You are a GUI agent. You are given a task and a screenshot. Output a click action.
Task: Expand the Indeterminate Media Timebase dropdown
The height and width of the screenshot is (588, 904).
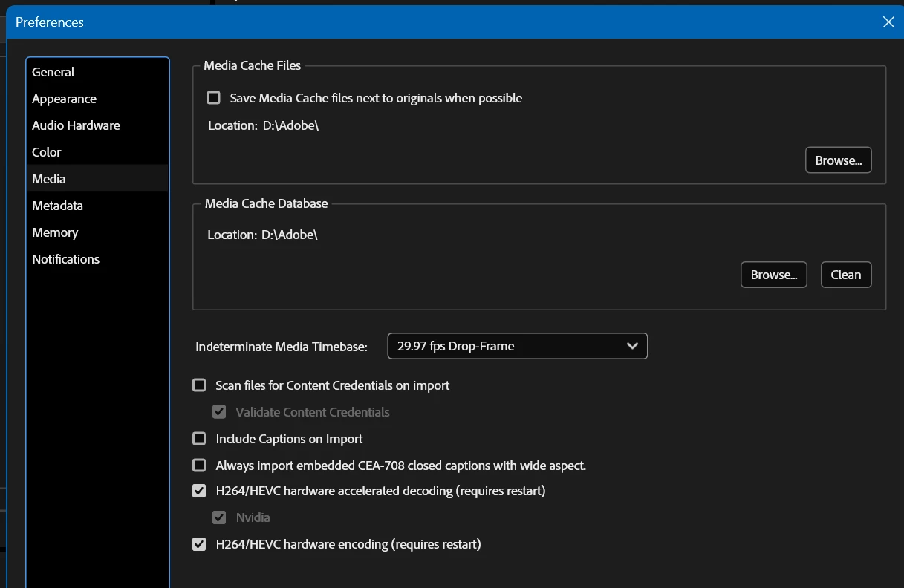click(x=518, y=346)
